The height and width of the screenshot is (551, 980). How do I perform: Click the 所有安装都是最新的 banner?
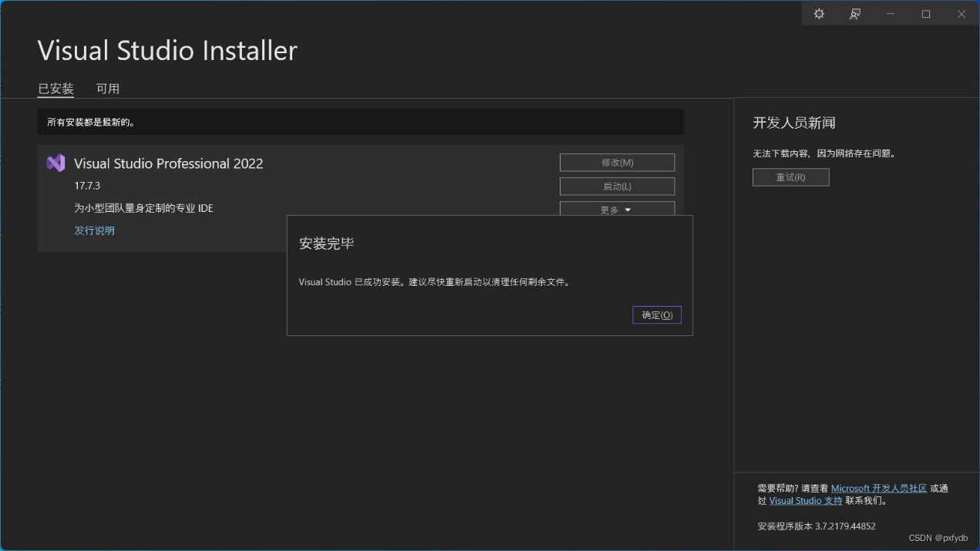(359, 122)
